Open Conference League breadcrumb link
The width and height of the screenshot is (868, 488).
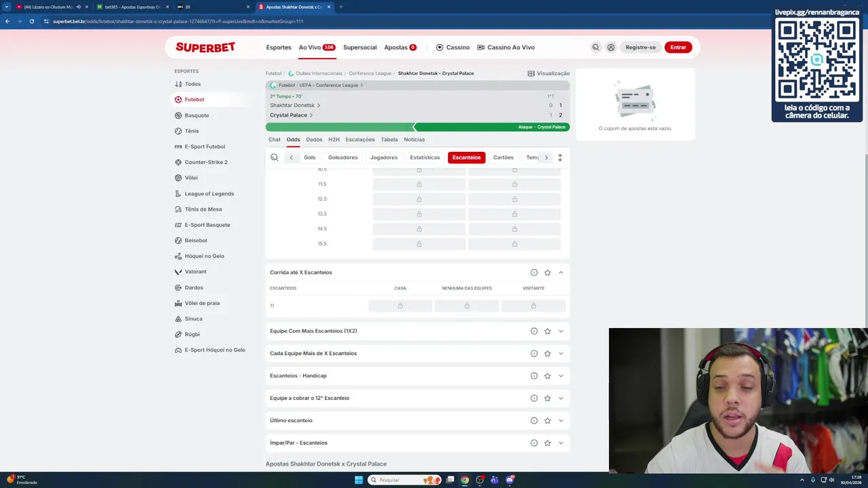point(370,73)
